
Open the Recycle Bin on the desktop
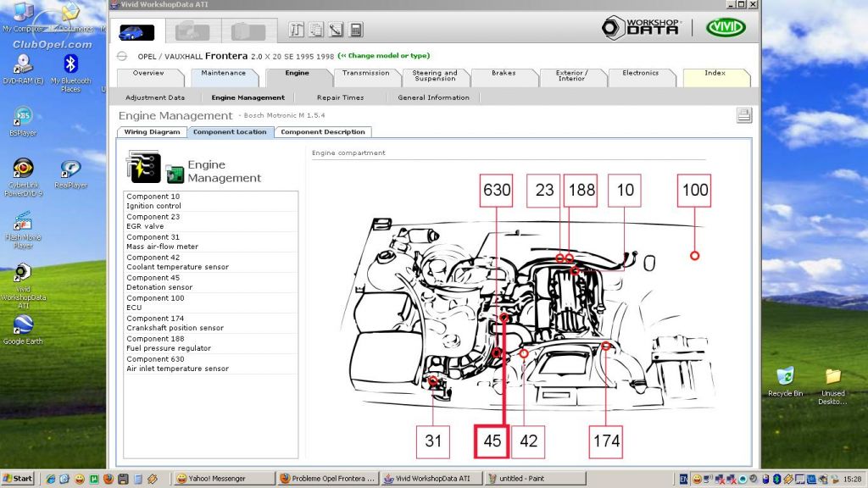pos(785,381)
